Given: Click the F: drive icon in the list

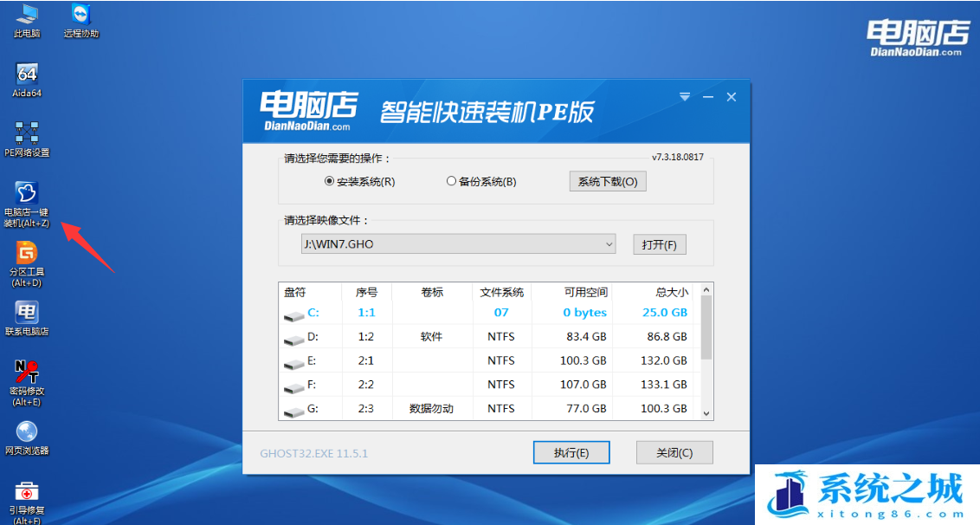Looking at the screenshot, I should [293, 389].
